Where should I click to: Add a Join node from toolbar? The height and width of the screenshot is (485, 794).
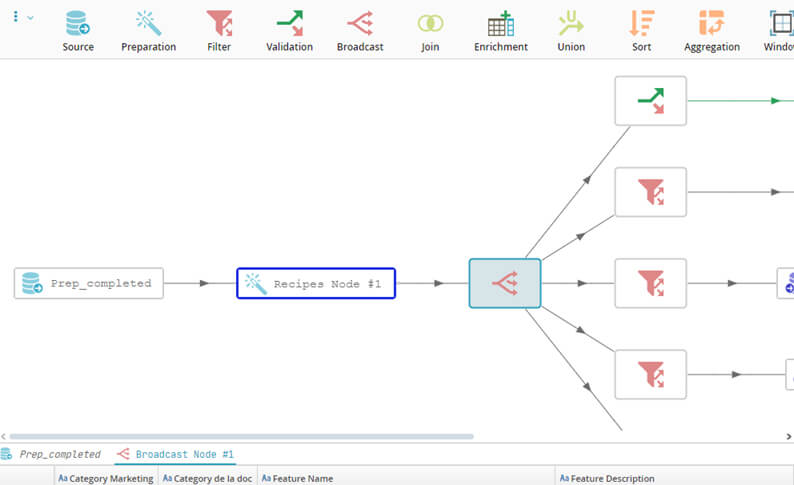(430, 30)
